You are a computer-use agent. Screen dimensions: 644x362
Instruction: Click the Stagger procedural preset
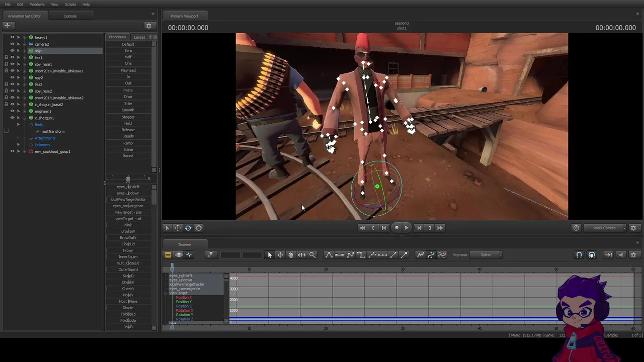pos(128,117)
